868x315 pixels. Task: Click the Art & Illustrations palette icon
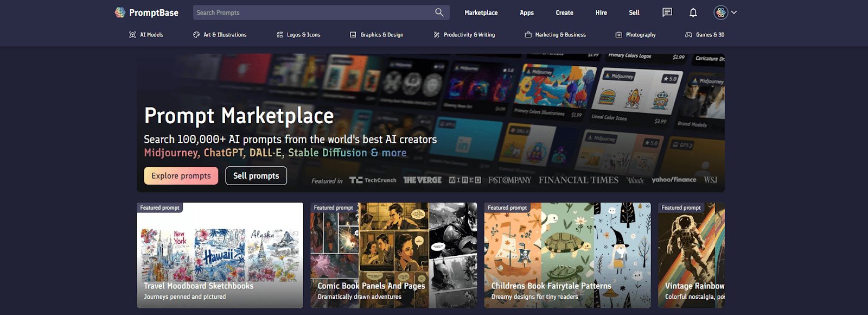[x=196, y=35]
